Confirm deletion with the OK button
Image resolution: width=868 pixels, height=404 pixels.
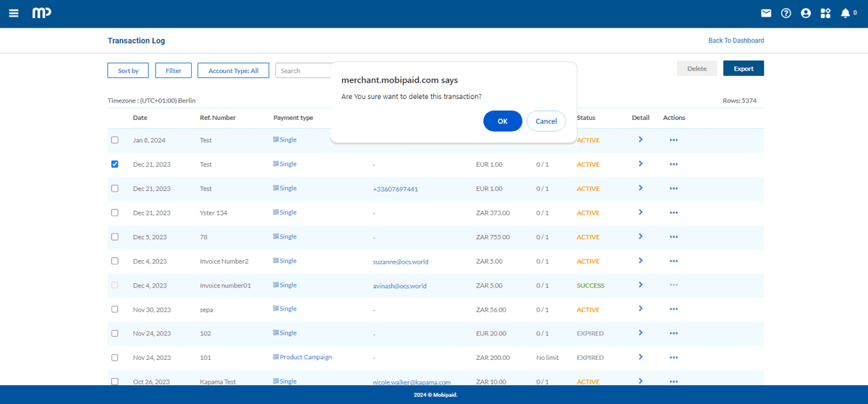[502, 121]
